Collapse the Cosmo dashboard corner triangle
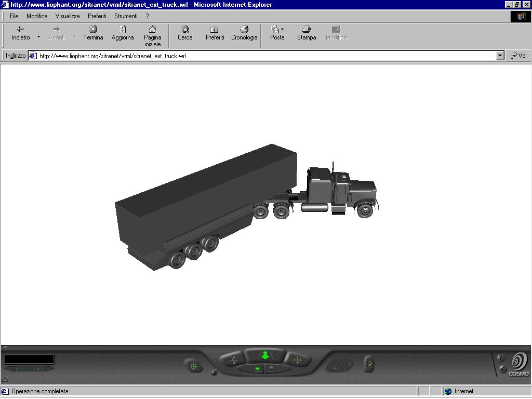 (4, 348)
